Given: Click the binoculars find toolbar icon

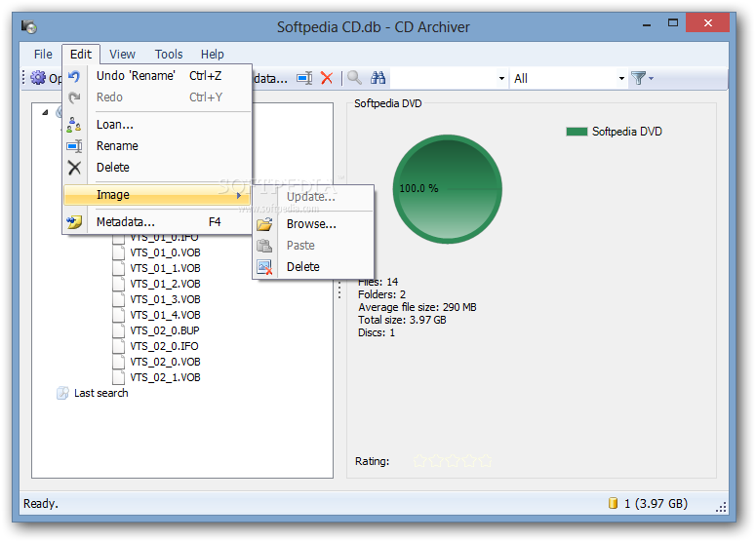Looking at the screenshot, I should pyautogui.click(x=378, y=78).
